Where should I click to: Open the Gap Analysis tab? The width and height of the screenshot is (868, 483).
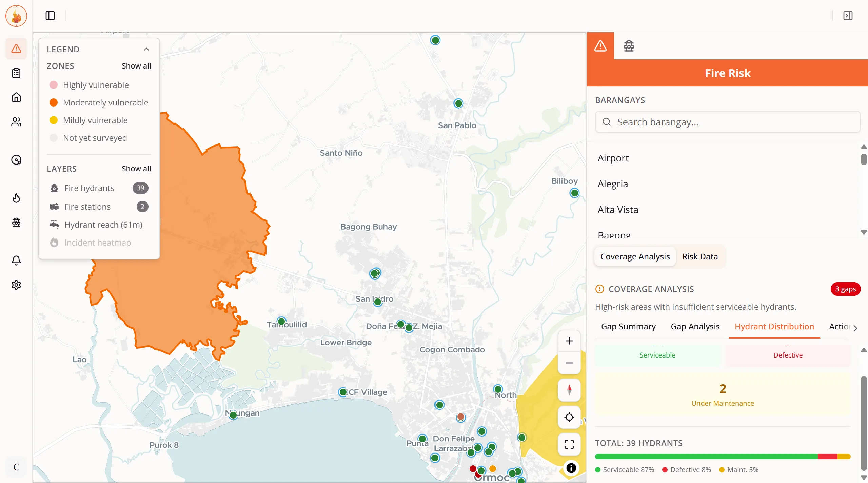[695, 327]
